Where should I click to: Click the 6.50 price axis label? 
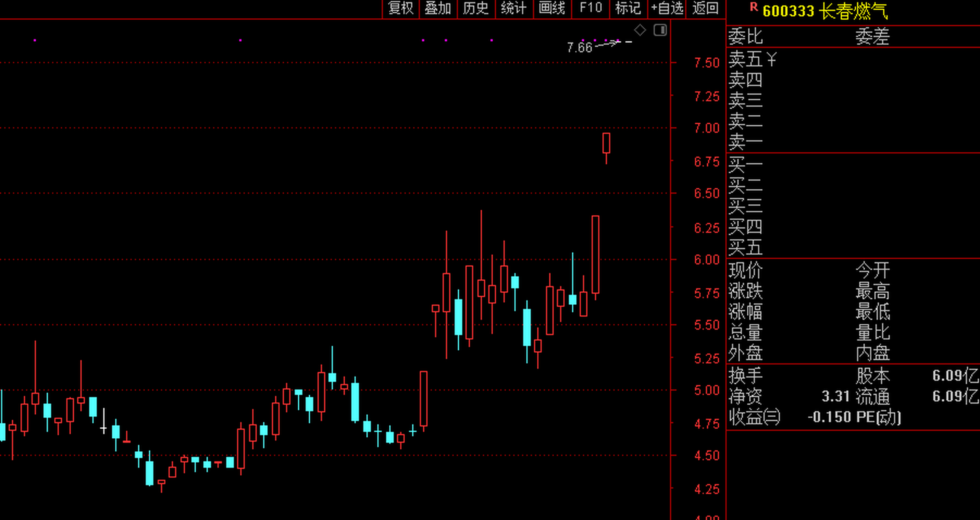(707, 193)
